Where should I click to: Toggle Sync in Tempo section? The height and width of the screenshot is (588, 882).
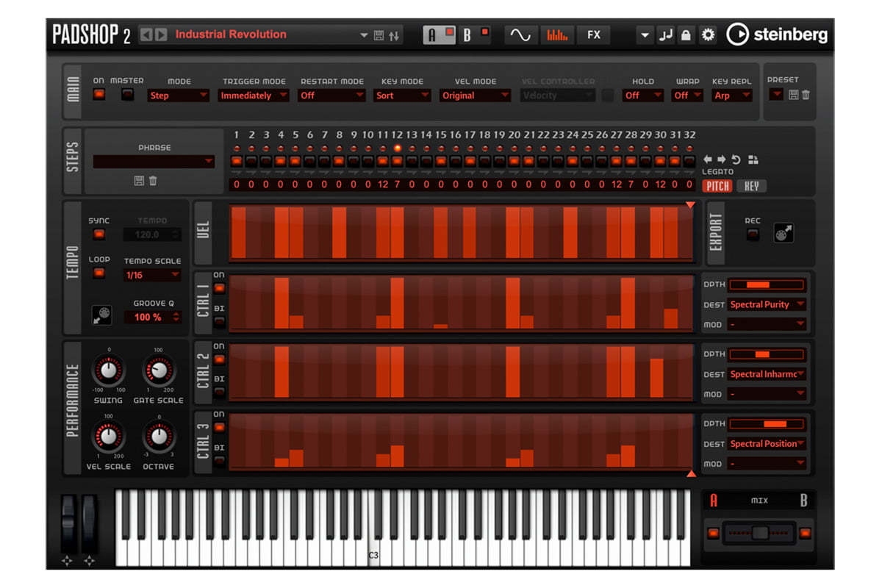pyautogui.click(x=98, y=234)
